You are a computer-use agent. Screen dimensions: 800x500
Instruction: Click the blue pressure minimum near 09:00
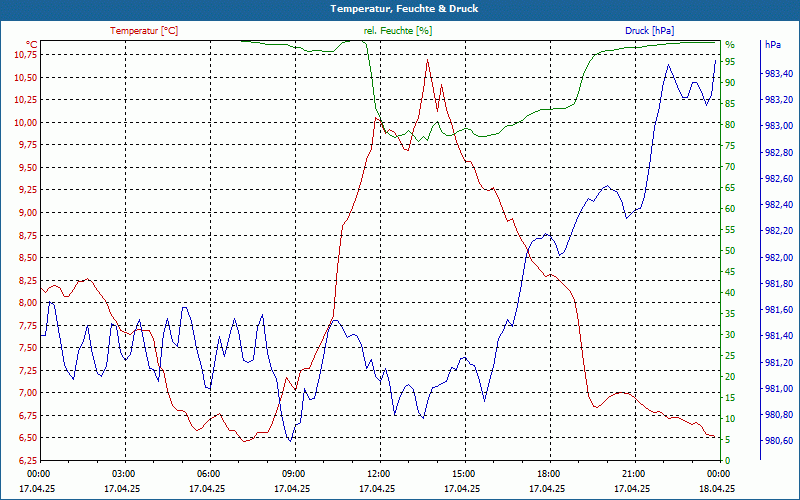290,441
